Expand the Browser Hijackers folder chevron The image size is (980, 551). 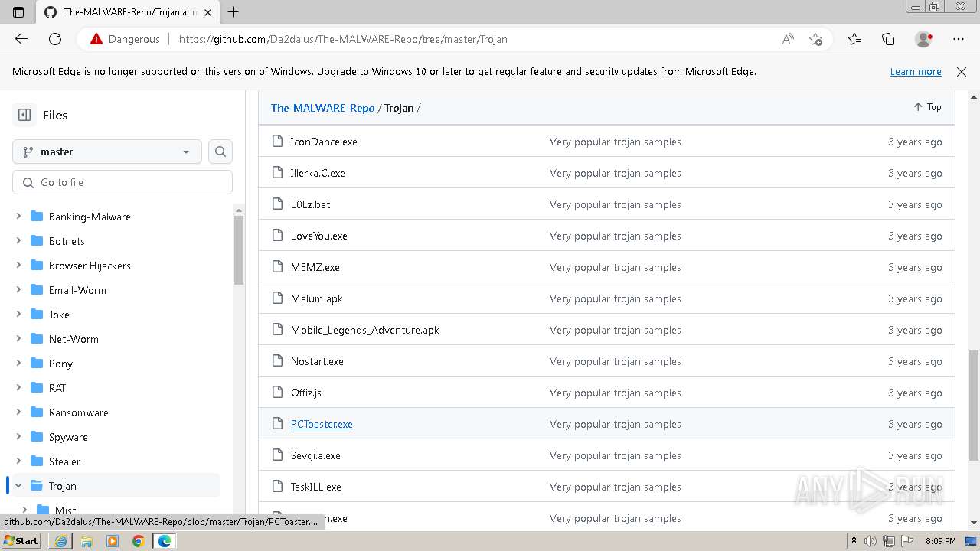[18, 266]
